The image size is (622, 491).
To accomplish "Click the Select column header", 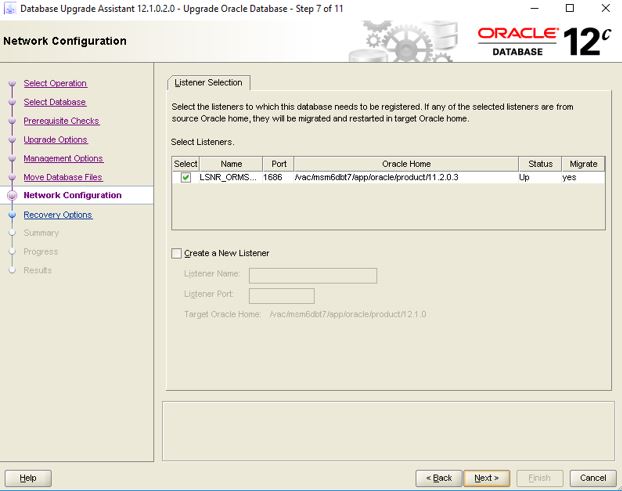I will (x=185, y=164).
